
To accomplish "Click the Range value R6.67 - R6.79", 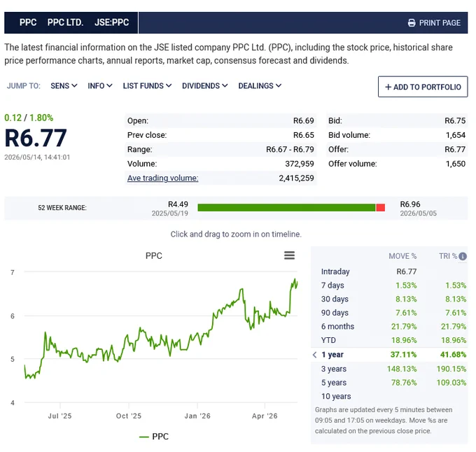I will tap(290, 149).
